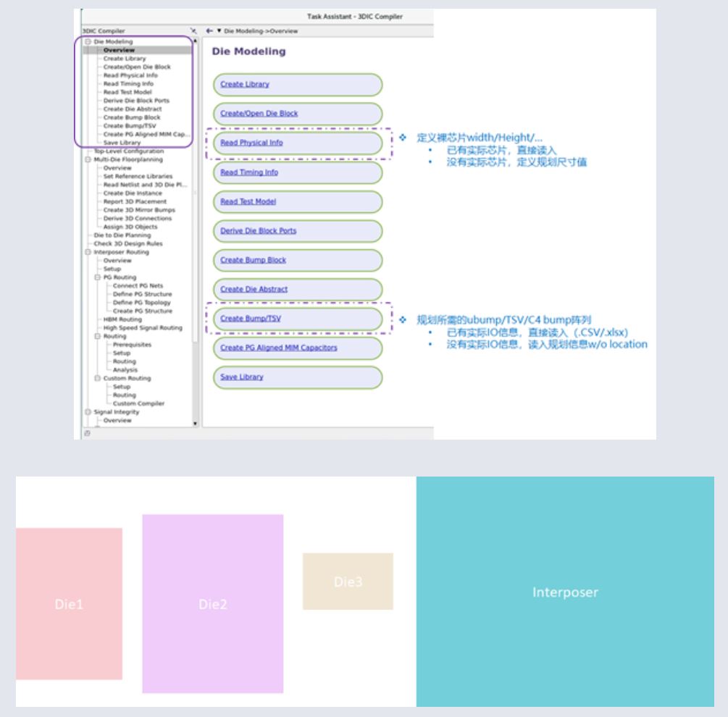Select the purple Die2 rectangle
This screenshot has height=717, width=728.
tap(212, 603)
